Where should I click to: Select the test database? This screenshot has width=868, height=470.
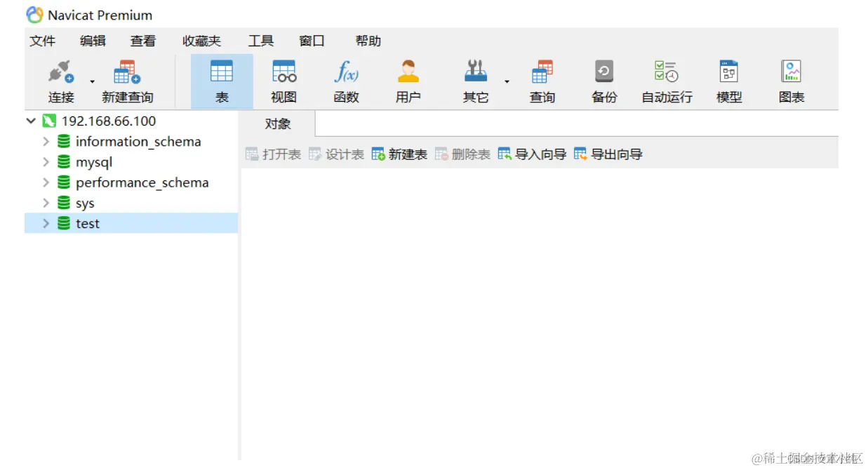tap(88, 224)
